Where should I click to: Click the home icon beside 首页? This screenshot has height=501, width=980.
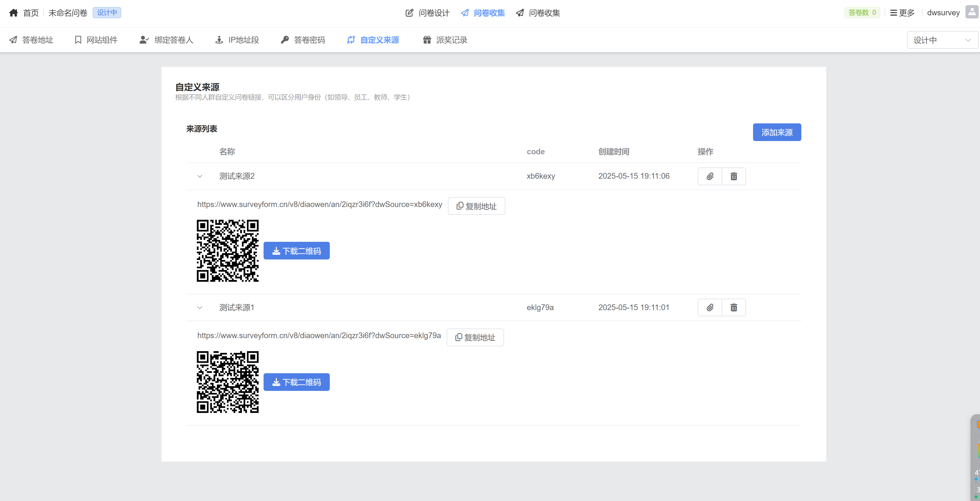tap(14, 12)
